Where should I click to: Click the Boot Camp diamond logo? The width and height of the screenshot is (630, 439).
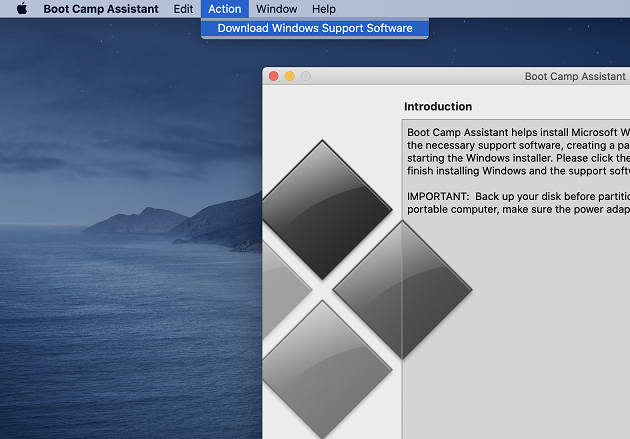tap(367, 289)
